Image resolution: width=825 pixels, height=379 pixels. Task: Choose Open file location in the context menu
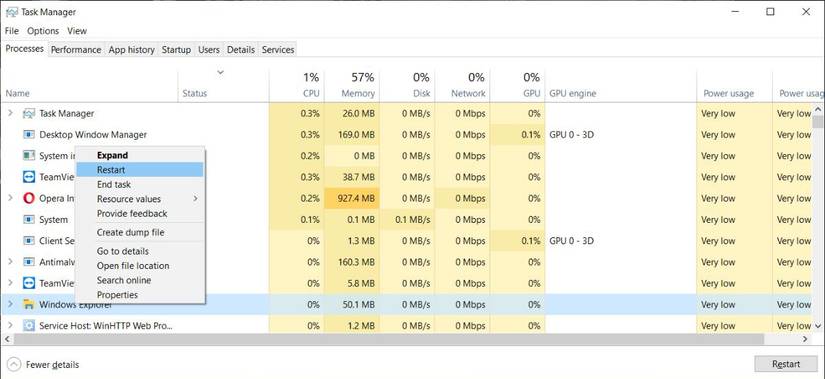[139, 266]
